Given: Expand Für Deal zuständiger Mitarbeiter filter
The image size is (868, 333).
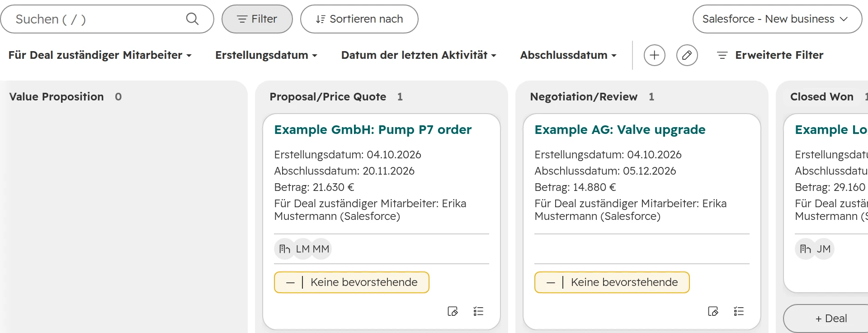Looking at the screenshot, I should click(100, 55).
